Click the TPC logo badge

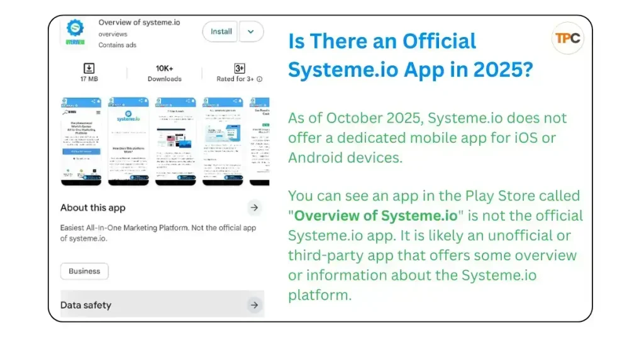click(x=568, y=38)
